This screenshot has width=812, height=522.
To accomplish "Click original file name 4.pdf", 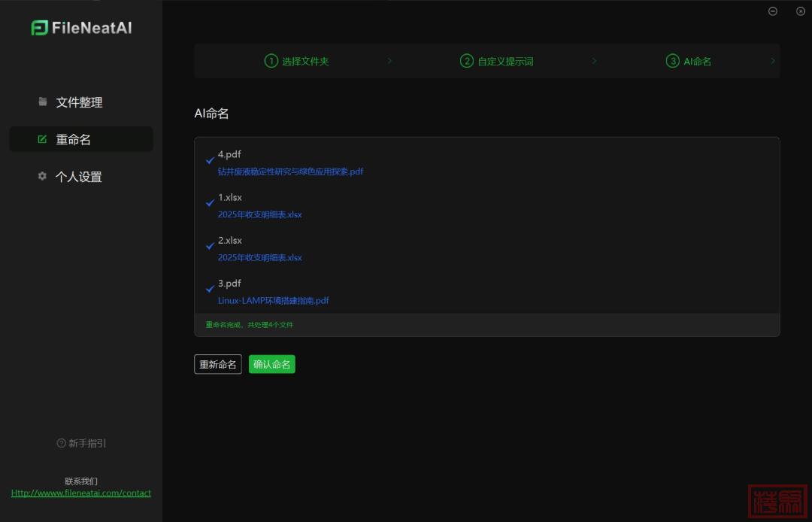I will click(229, 154).
